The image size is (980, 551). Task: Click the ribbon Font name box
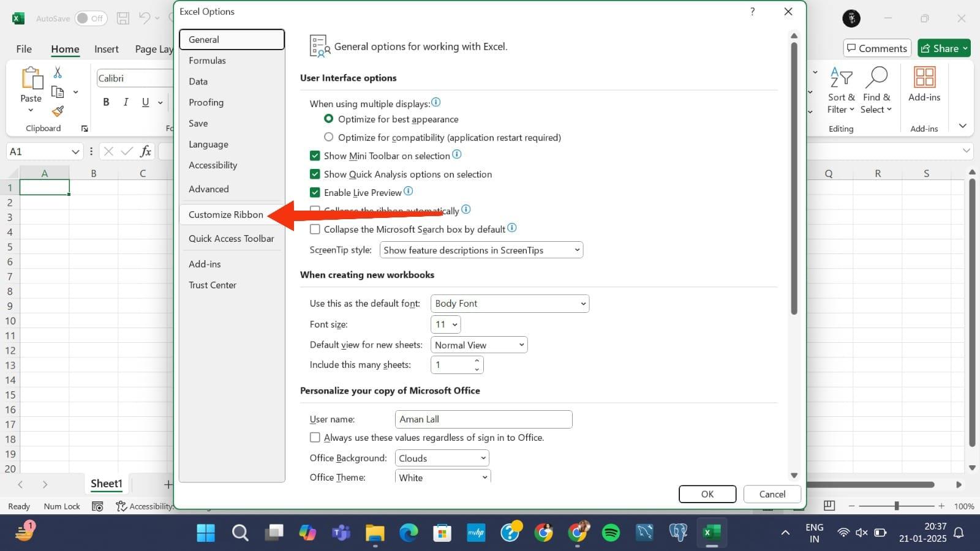(x=135, y=78)
